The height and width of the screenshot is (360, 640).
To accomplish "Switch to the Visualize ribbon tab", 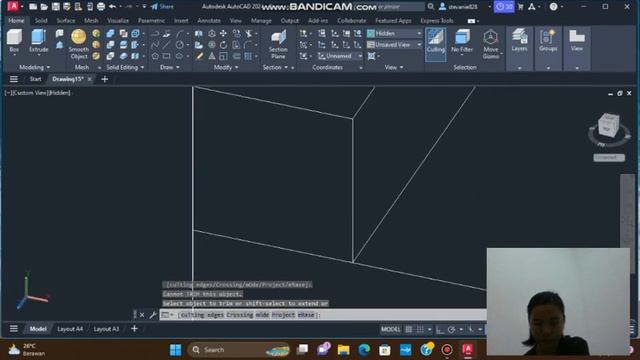I will (118, 20).
